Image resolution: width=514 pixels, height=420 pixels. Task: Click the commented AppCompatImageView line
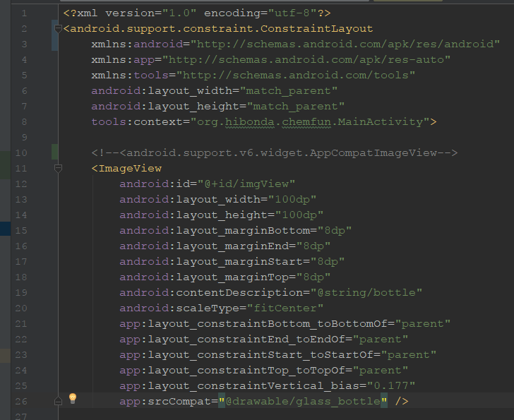pyautogui.click(x=275, y=153)
